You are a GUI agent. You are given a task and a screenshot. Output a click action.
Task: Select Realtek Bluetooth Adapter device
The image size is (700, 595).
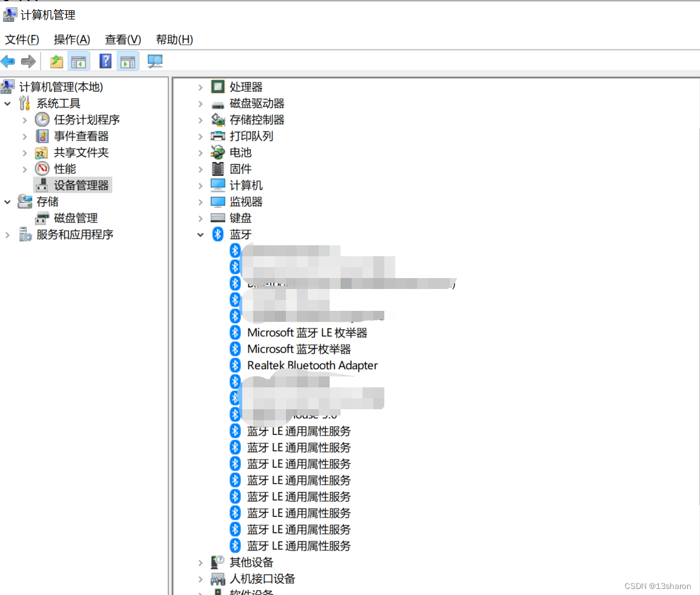[313, 365]
